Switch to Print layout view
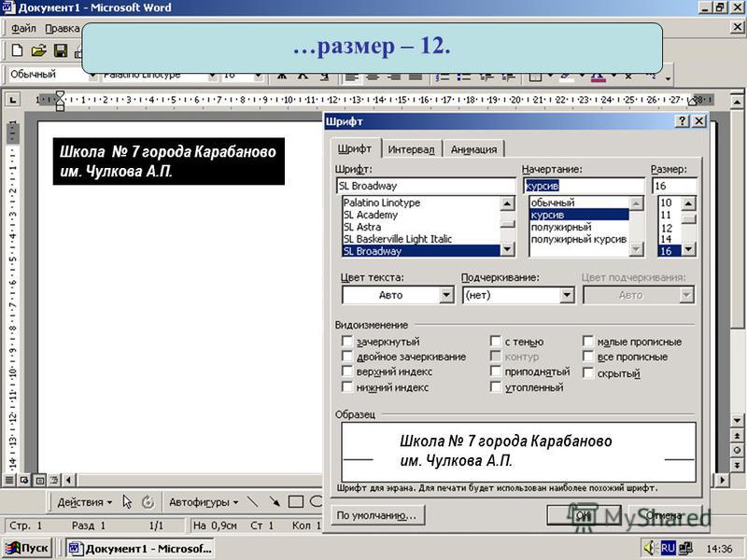Image resolution: width=747 pixels, height=560 pixels. click(39, 480)
